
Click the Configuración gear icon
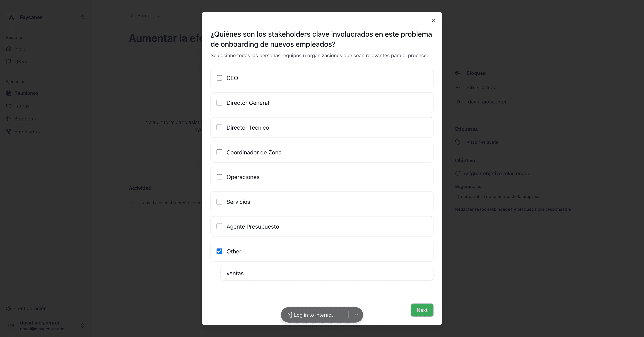(9, 308)
